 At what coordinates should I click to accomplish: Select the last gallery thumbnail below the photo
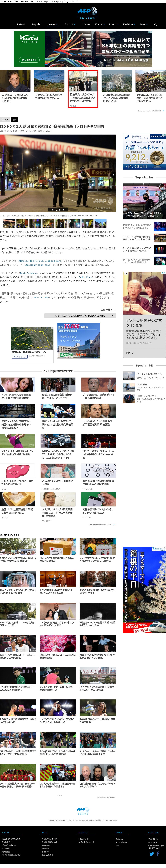tap(100, 223)
